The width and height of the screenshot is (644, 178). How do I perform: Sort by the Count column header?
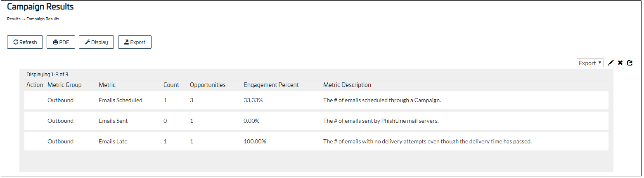[x=171, y=85]
